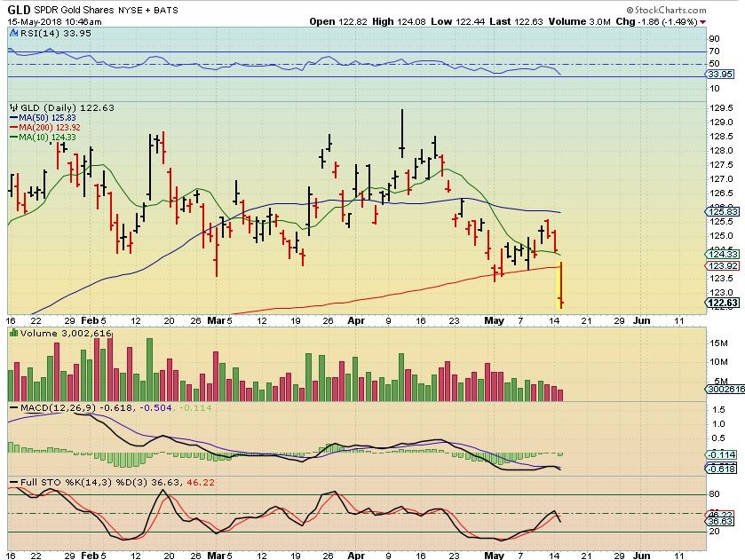Screen dimensions: 745x560
Task: Click the bold GLD ticker symbol
Action: click(20, 8)
